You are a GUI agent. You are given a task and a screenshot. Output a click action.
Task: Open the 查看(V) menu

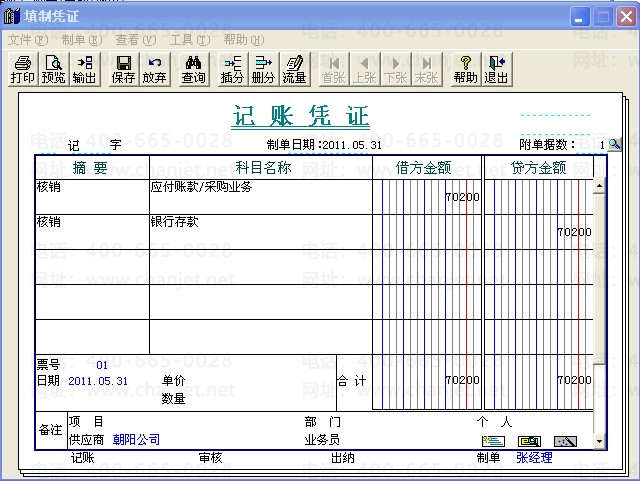[136, 40]
